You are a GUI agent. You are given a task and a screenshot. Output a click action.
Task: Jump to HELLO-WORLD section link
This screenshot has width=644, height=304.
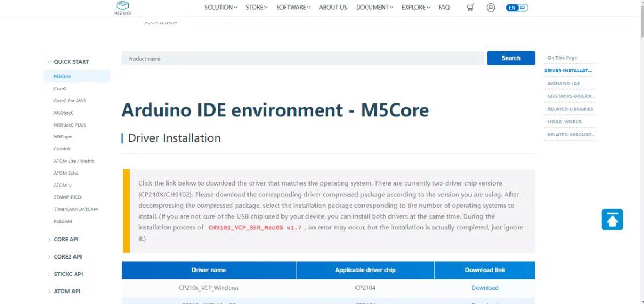(x=565, y=122)
